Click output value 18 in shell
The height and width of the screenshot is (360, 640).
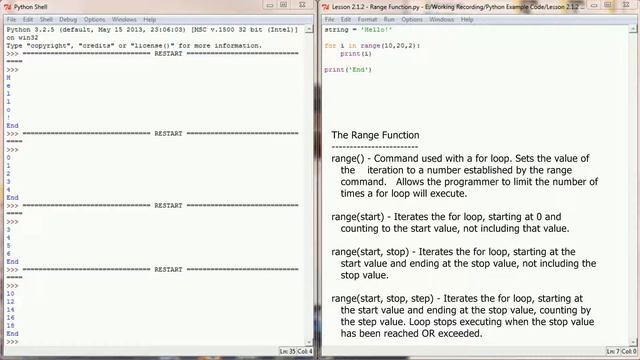tap(10, 326)
